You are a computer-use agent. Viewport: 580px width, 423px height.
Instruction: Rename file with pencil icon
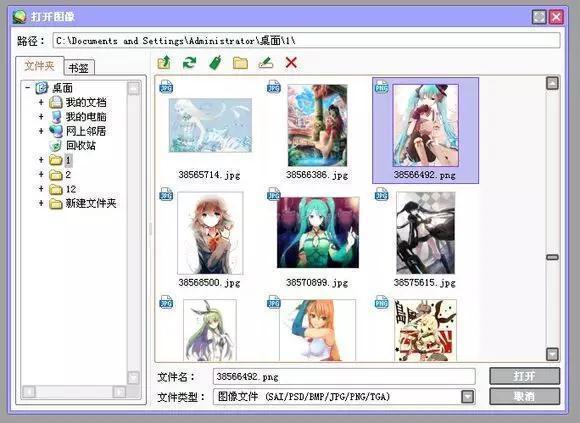click(266, 63)
